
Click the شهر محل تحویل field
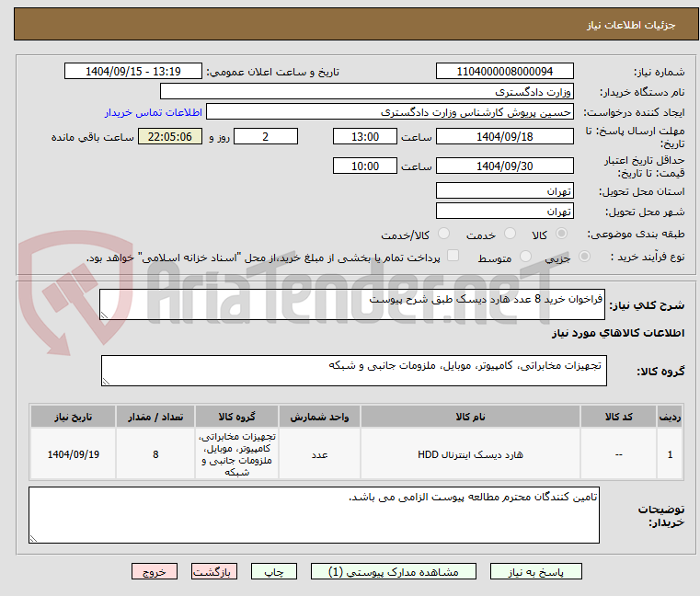tap(504, 211)
